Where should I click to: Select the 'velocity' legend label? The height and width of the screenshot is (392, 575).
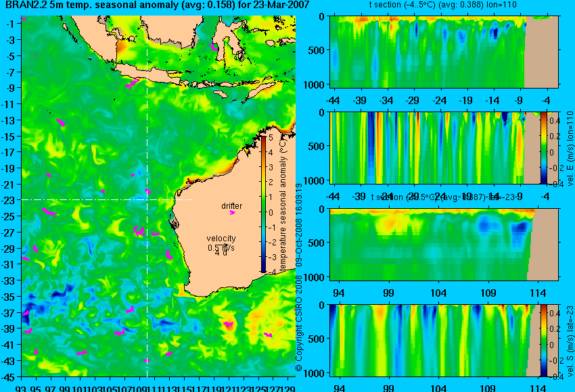[221, 239]
